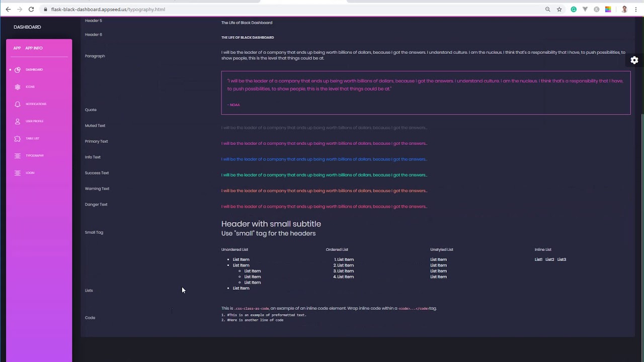Click the green Success Text sample line

point(324,175)
